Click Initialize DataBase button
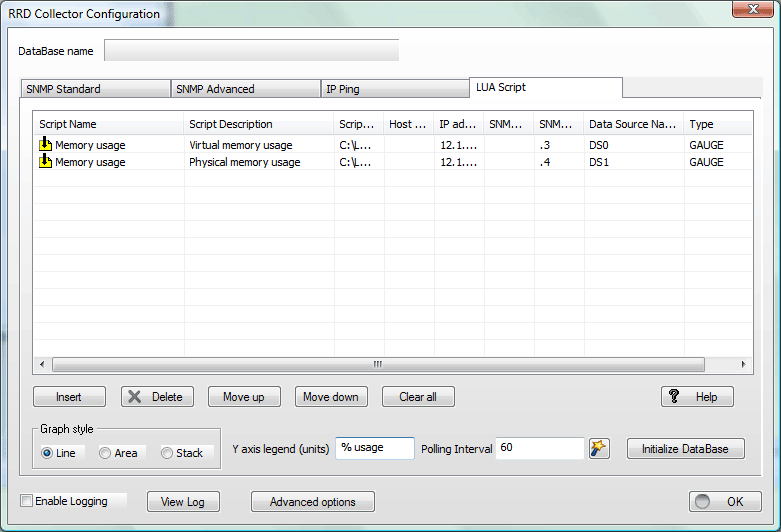Screen dimensions: 781x532 [x=685, y=449]
